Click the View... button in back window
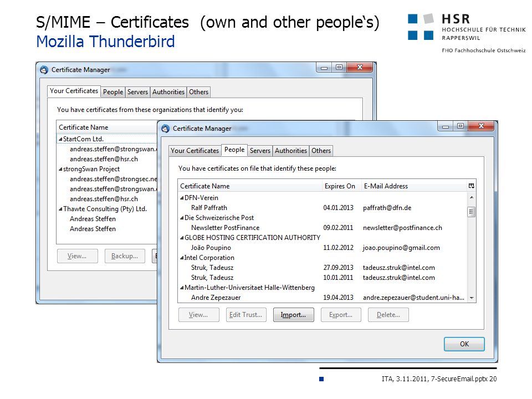532x399 pixels. coord(78,256)
